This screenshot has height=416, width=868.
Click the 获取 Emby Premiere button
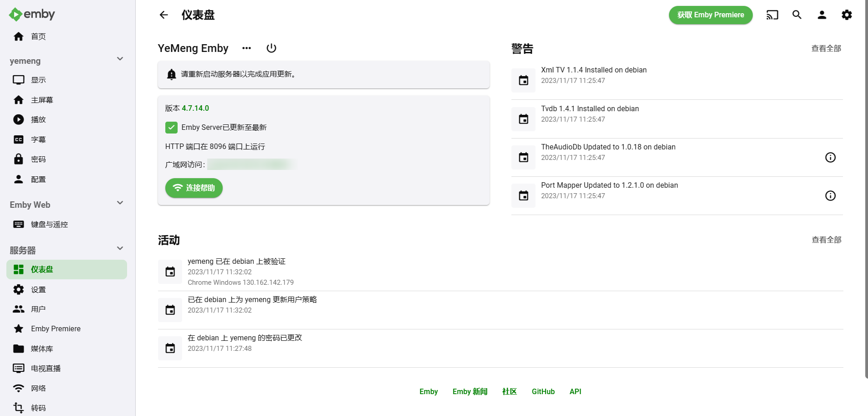[x=710, y=15]
